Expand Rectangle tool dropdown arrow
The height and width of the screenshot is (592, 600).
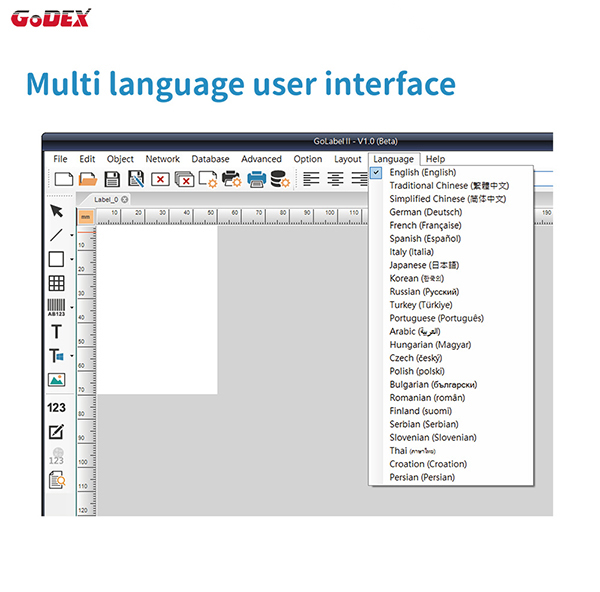(x=72, y=259)
